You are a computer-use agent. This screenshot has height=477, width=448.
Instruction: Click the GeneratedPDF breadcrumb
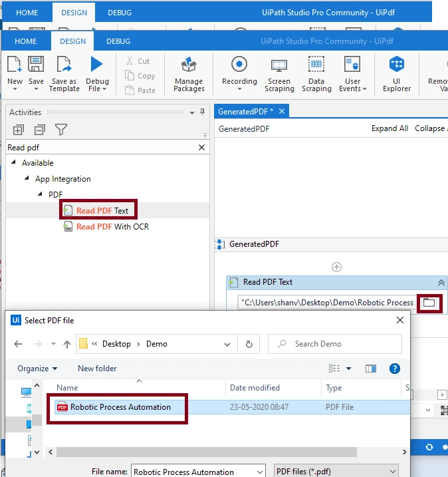coord(244,129)
